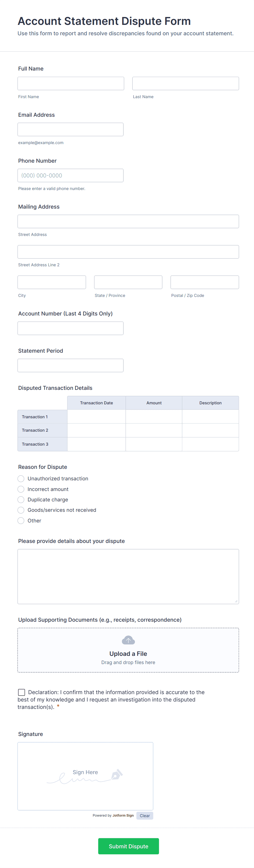This screenshot has width=254, height=868.
Task: Click the Statement Period input
Action: 70,366
